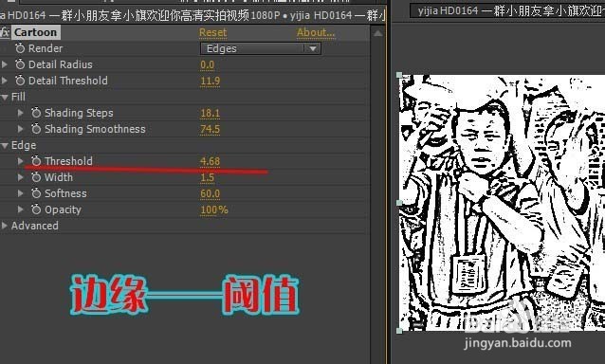Click Softness value 60.0

point(210,194)
